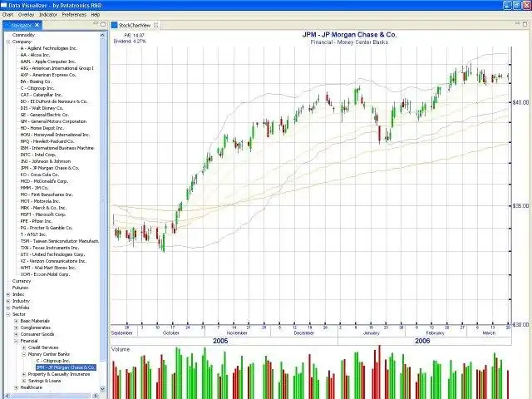The image size is (532, 399).
Task: Select the StockChartView tab
Action: tap(135, 25)
